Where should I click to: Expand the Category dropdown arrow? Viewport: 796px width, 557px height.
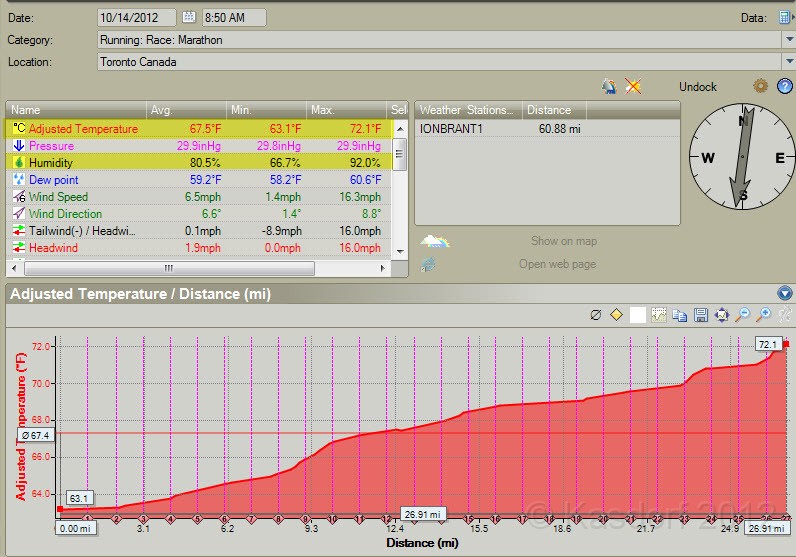(x=788, y=40)
